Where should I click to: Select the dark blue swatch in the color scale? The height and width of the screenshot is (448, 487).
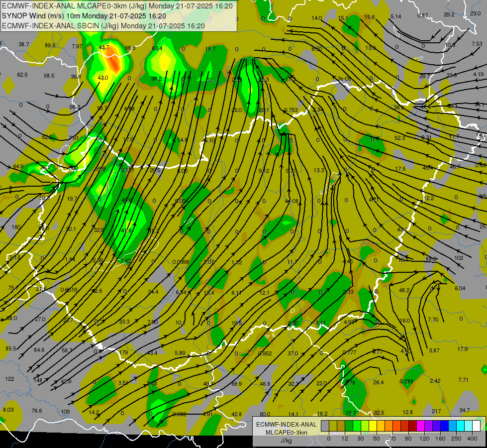[x=444, y=426]
